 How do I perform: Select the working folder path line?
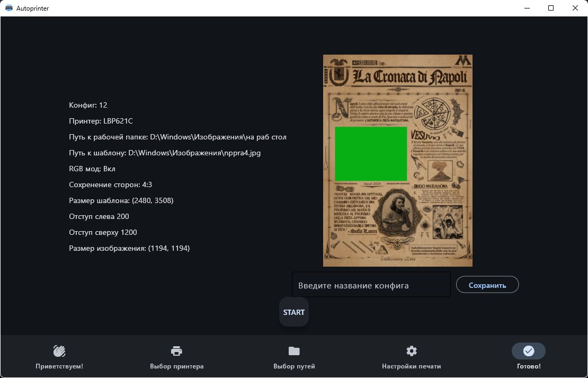(178, 137)
